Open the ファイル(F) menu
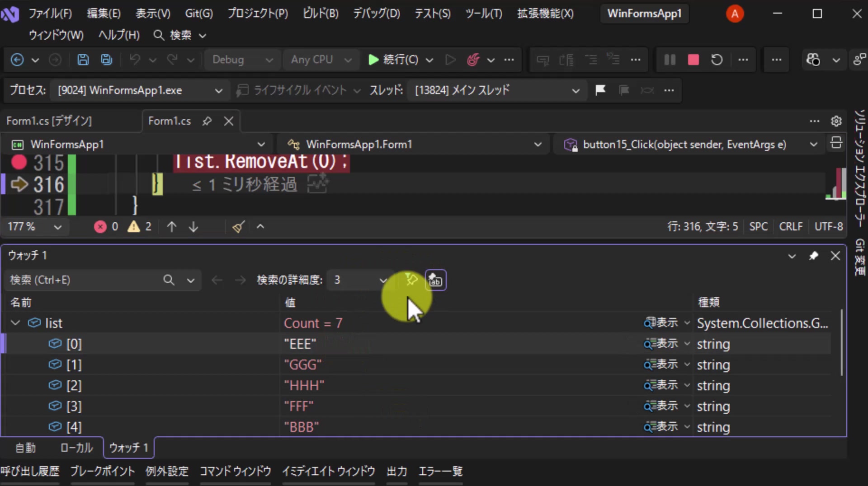This screenshot has height=486, width=868. [50, 14]
